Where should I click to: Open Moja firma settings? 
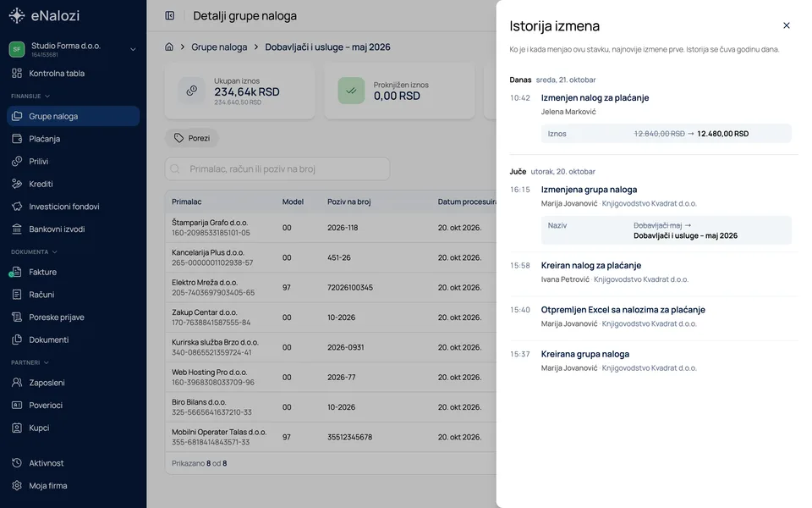73,486
